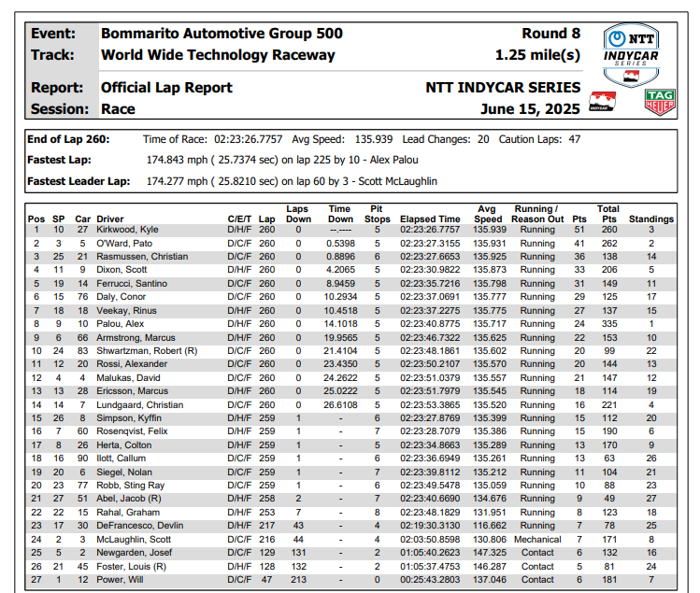The width and height of the screenshot is (700, 593).
Task: Click the Lead Changes value 20
Action: point(483,140)
